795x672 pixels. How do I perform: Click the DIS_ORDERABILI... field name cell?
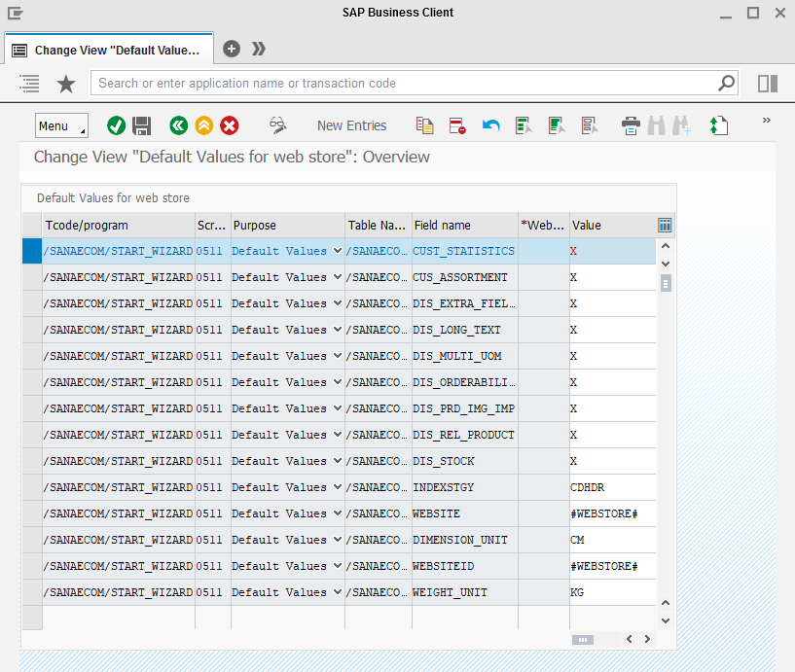click(x=465, y=382)
